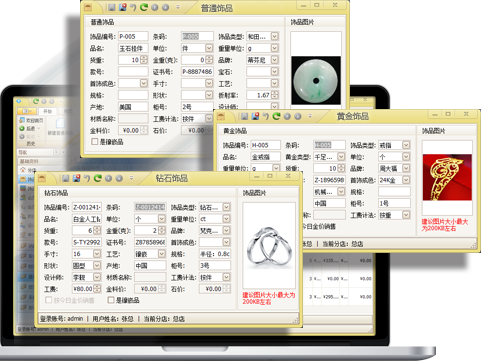
Task: Open 首饰成色 dropdown showing 24K金 in 黄金饰品
Action: [x=406, y=180]
